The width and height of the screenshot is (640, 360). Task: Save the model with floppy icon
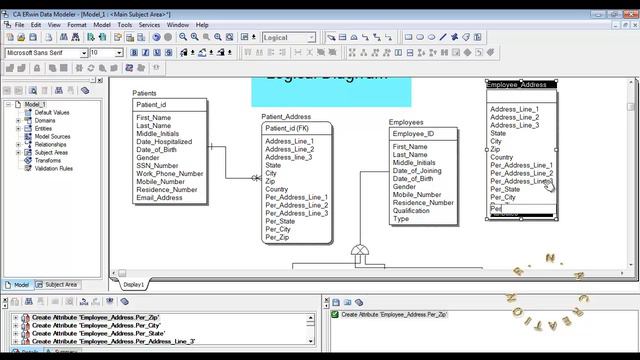tap(33, 37)
